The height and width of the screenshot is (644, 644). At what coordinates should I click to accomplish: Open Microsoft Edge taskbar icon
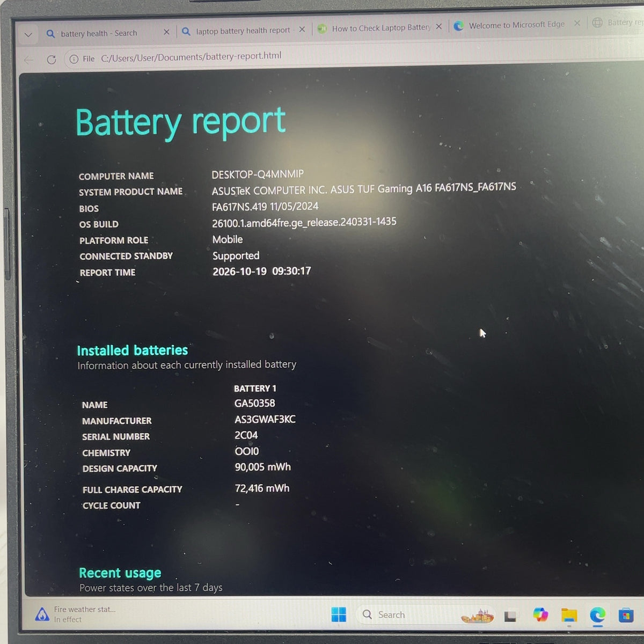pos(597,615)
